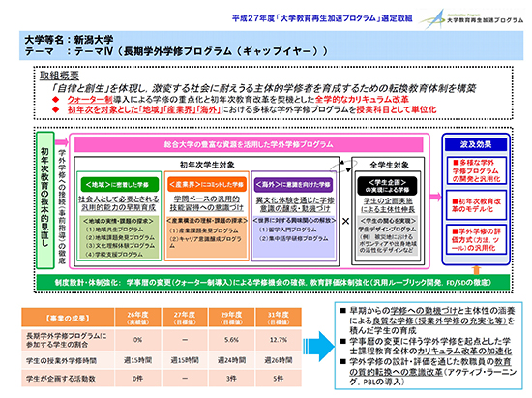Click the orange upward arrow under 波及効果 box
The height and width of the screenshot is (398, 532).
point(476,270)
